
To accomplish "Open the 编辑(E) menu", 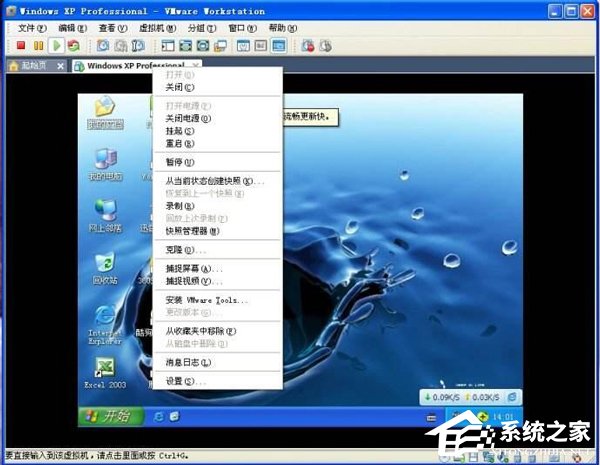I will tap(72, 28).
